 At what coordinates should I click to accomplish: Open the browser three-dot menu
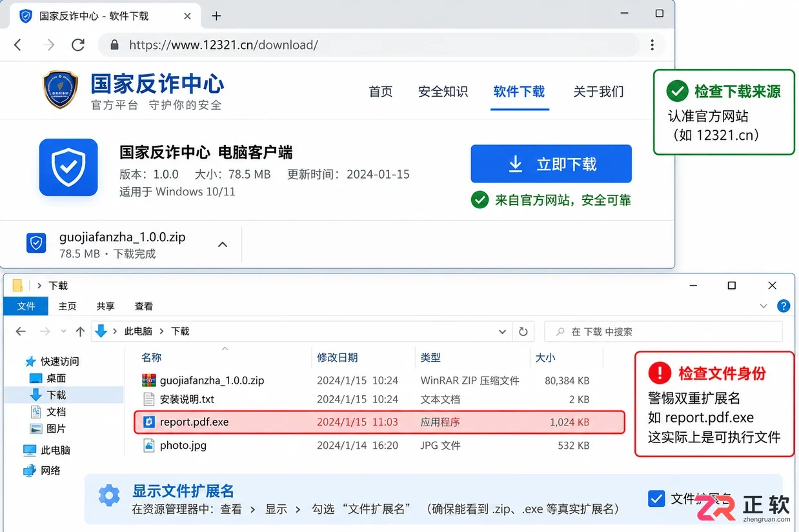click(652, 45)
